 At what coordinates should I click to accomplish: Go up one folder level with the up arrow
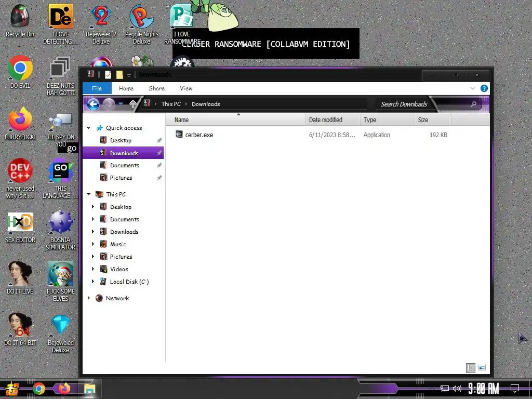(132, 104)
